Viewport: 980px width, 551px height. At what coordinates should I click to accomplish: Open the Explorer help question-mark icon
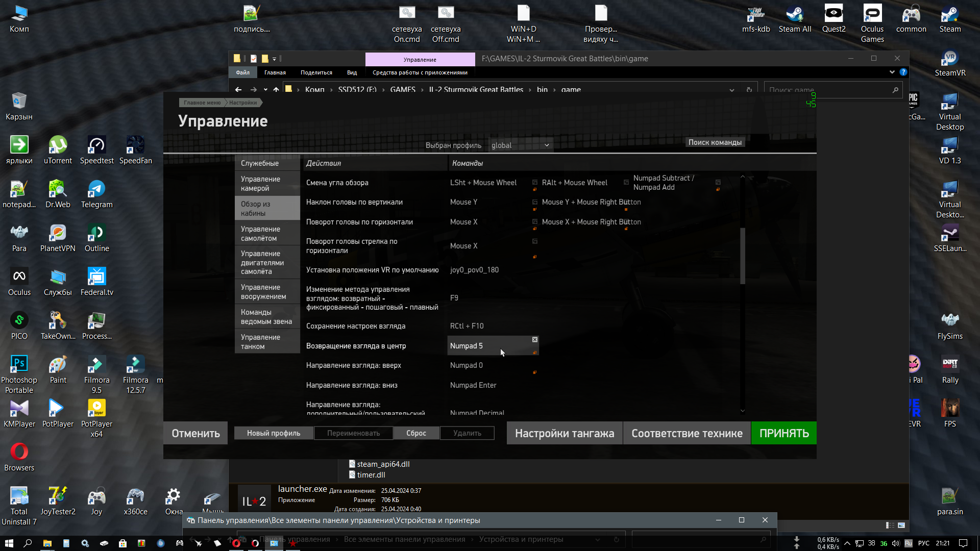[x=903, y=72]
